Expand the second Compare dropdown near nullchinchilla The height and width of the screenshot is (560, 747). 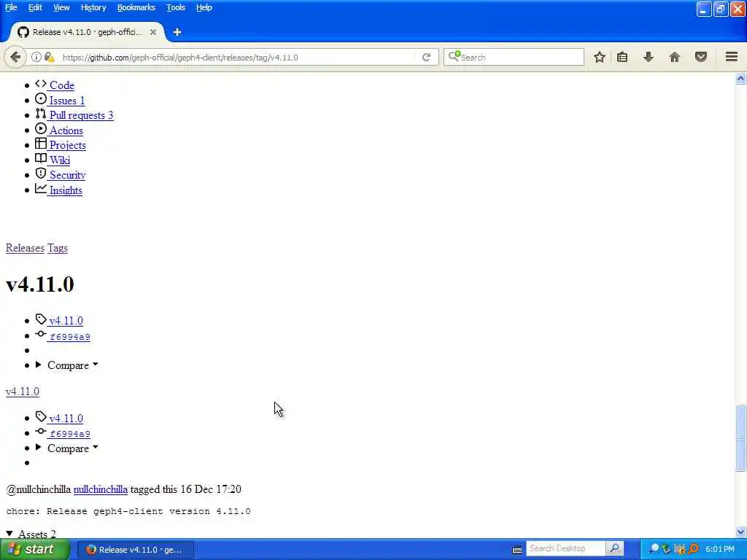68,448
